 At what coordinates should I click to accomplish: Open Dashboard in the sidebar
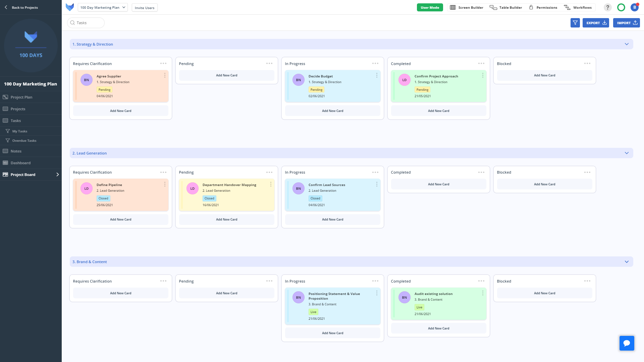20,163
